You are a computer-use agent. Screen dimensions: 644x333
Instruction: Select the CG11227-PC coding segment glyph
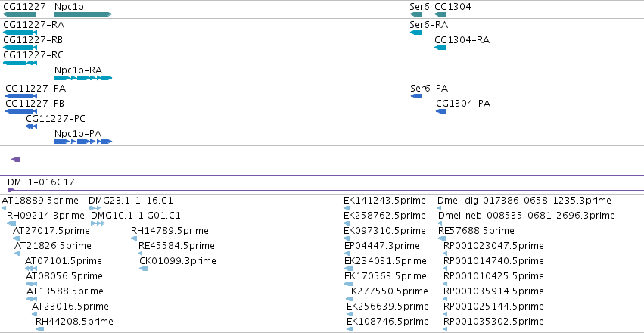click(31, 126)
